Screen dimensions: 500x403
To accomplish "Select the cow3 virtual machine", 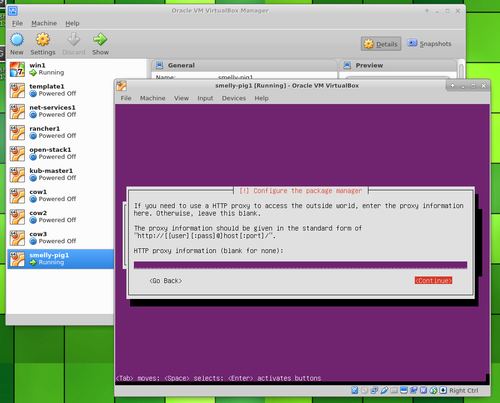I will (x=61, y=238).
